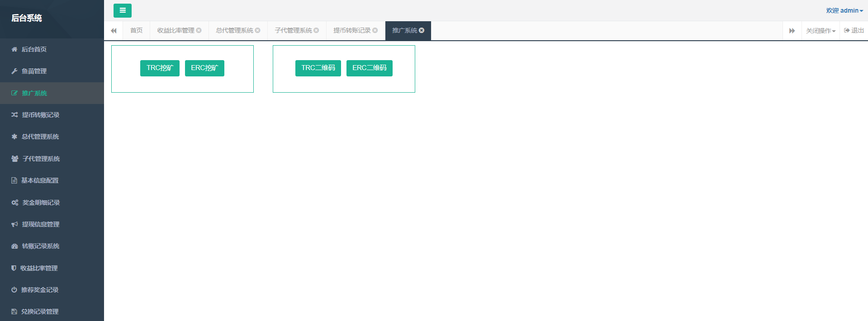Switch to the 总代管理系统 tab
This screenshot has height=321, width=868.
pyautogui.click(x=234, y=30)
